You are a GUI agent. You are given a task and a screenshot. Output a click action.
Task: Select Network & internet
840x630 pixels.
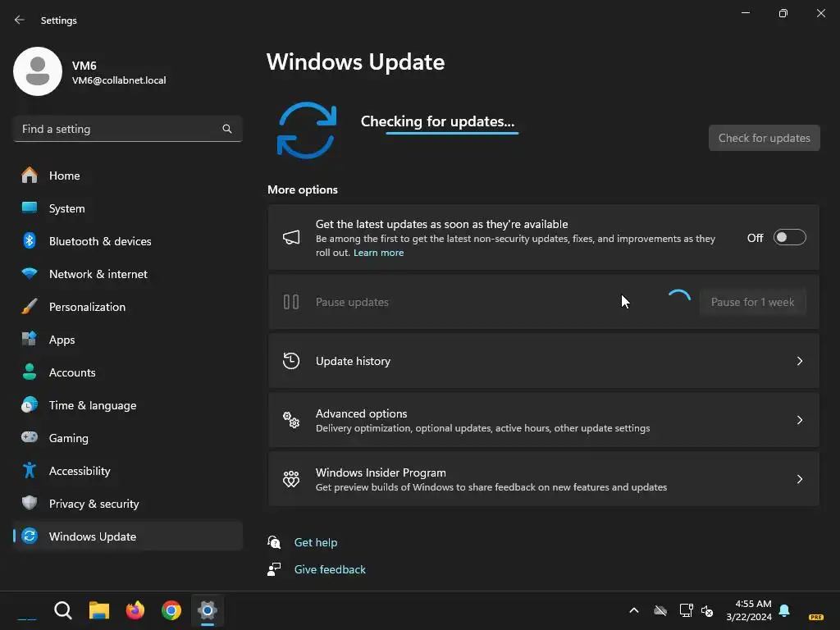click(x=127, y=274)
